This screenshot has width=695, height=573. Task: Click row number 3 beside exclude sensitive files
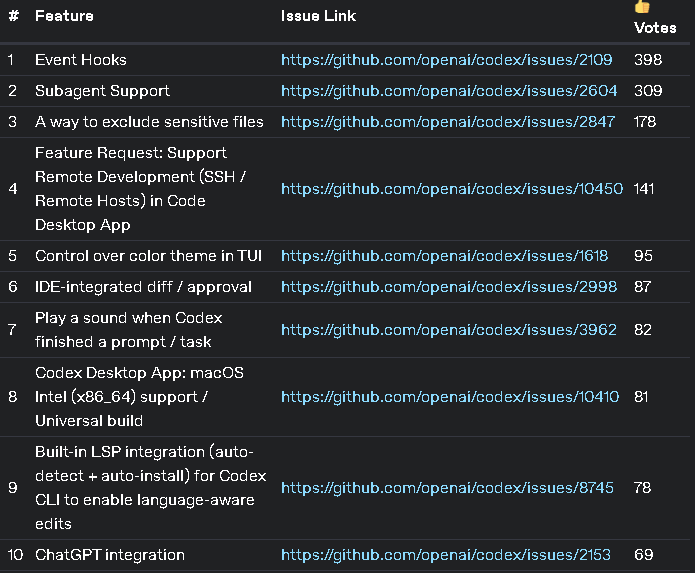tap(12, 122)
